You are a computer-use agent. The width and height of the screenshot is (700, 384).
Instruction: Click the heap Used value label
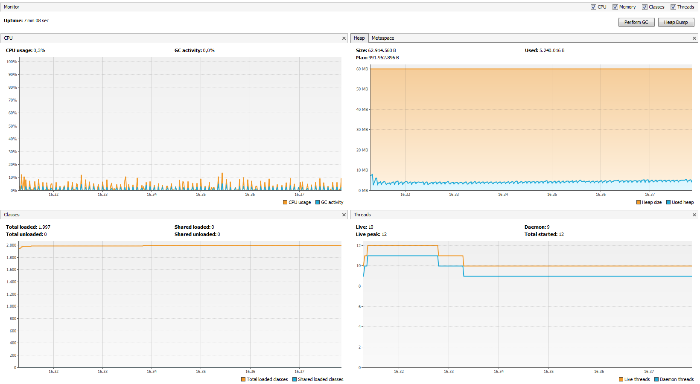(545, 50)
